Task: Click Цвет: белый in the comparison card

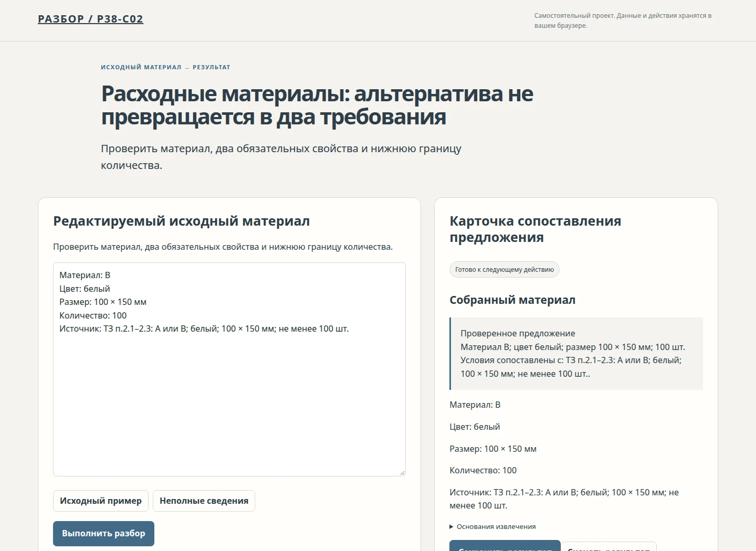Action: (475, 427)
